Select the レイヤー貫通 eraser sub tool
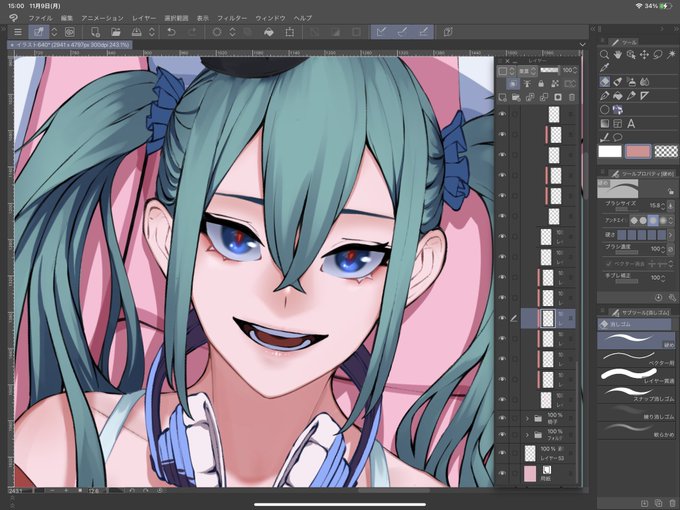 (636, 376)
